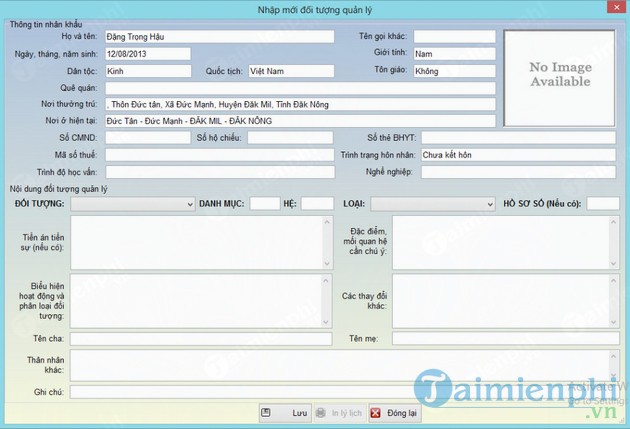This screenshot has height=429, width=630.
Task: Click the Giới tính field showing Nam
Action: 454,54
